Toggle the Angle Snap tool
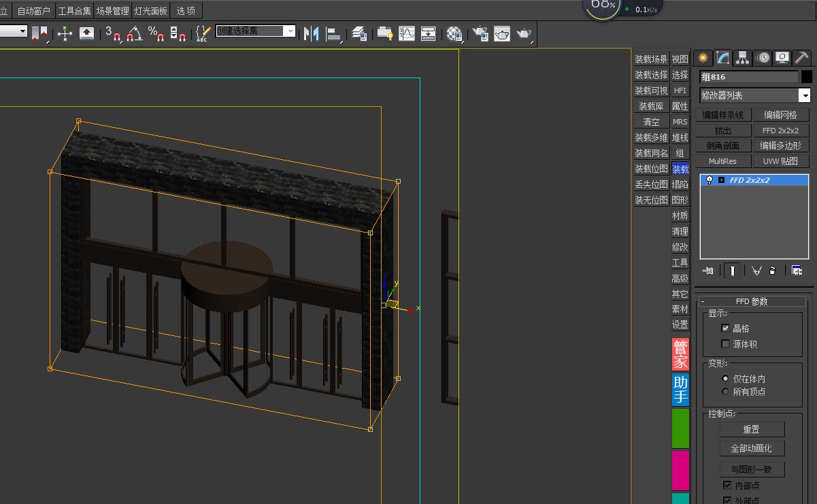Screen dimensions: 817x504 point(135,33)
